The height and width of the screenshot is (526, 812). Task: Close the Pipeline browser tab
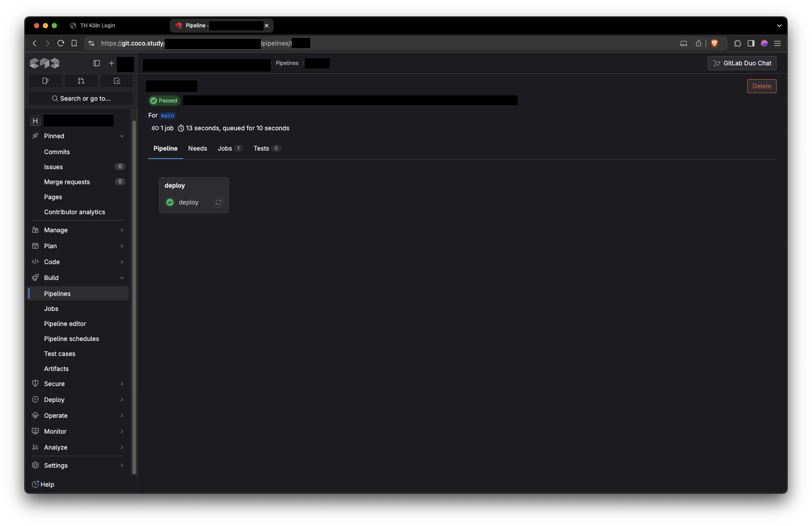tap(266, 26)
